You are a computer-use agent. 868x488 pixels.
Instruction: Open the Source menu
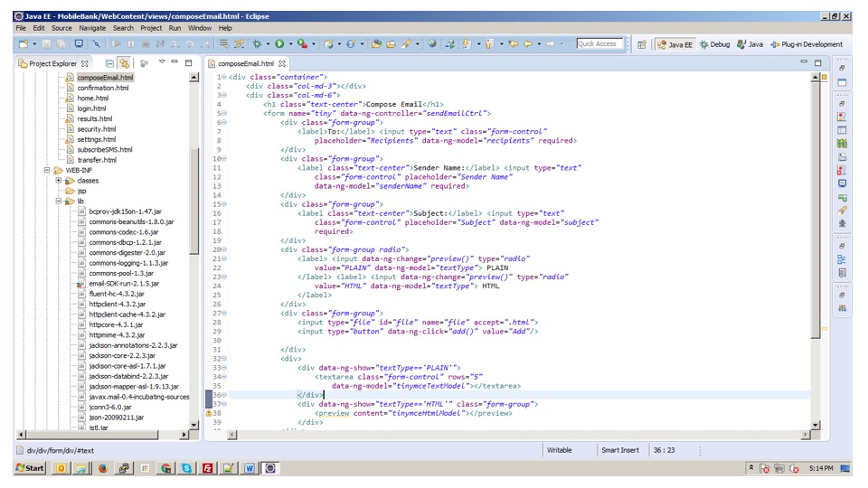[x=61, y=28]
